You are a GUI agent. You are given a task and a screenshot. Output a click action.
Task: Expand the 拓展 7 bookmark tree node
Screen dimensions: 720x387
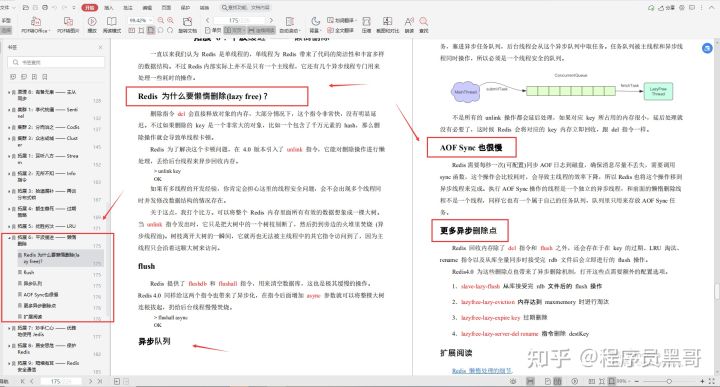coord(9,328)
